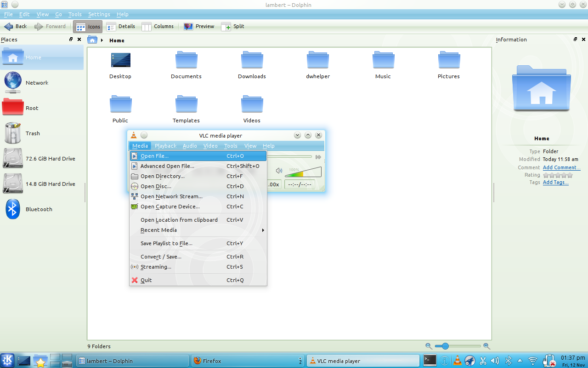Open VLC's Playback menu
Viewport: 588px width, 368px height.
point(165,146)
